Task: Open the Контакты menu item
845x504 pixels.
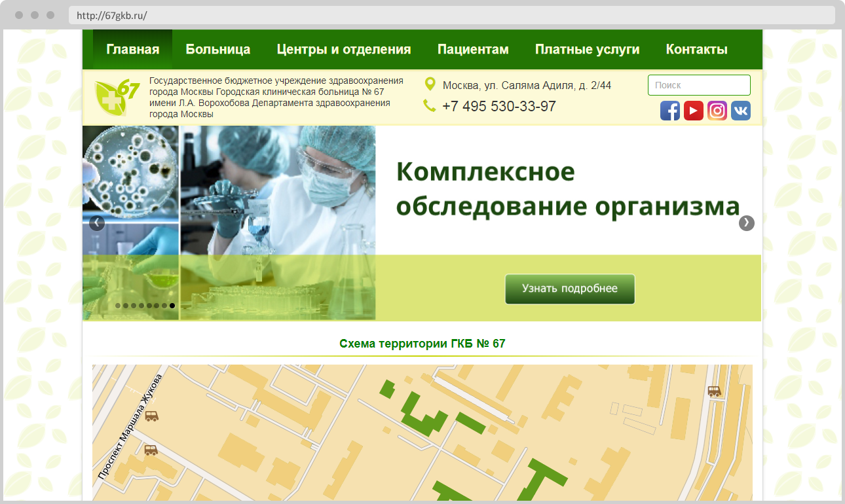Action: (x=697, y=50)
